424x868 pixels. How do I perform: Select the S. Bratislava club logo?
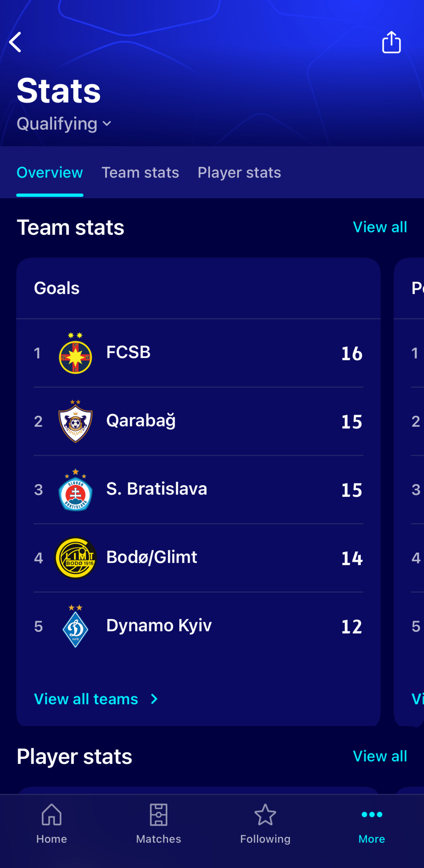75,490
